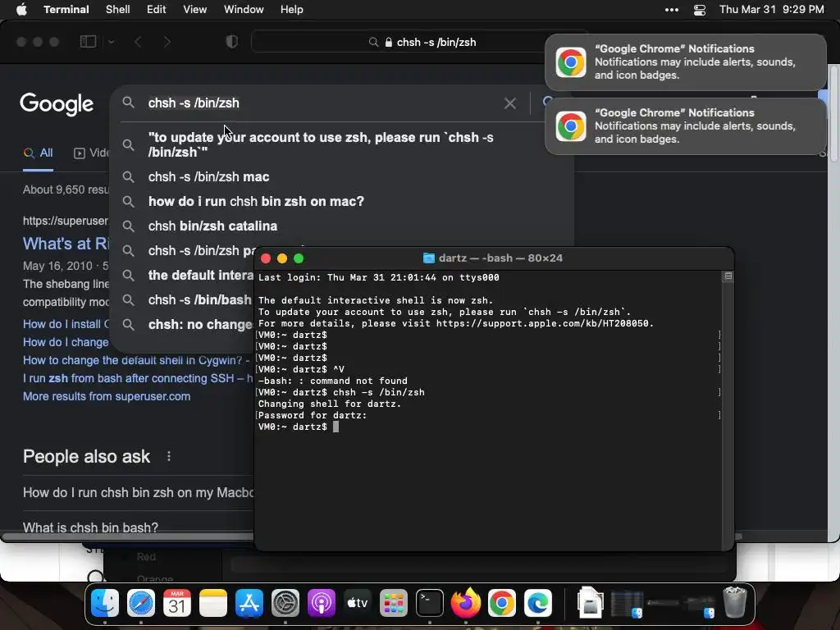Open Podcasts from the Dock
Image resolution: width=840 pixels, height=630 pixels.
[321, 603]
